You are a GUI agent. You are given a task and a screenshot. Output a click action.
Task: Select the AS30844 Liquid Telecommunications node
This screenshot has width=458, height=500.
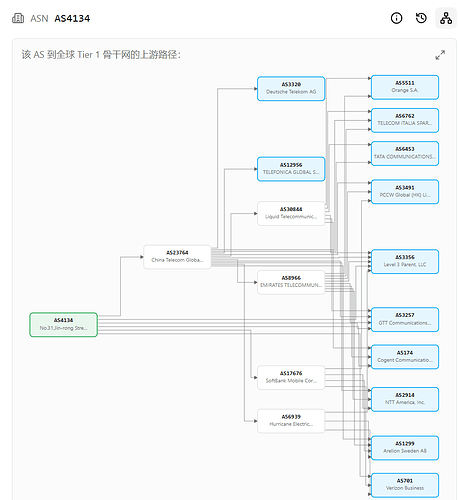pos(291,213)
